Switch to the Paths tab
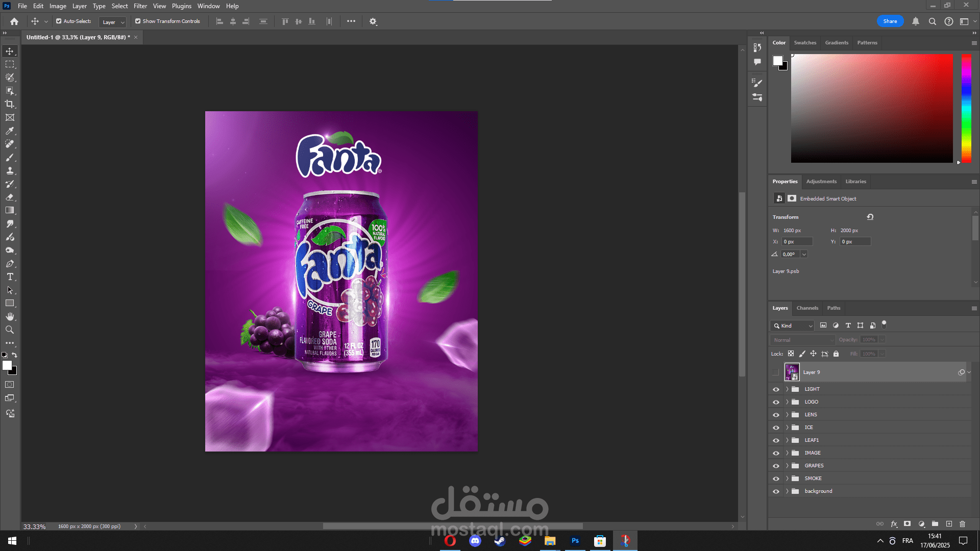This screenshot has width=980, height=551. coord(834,308)
